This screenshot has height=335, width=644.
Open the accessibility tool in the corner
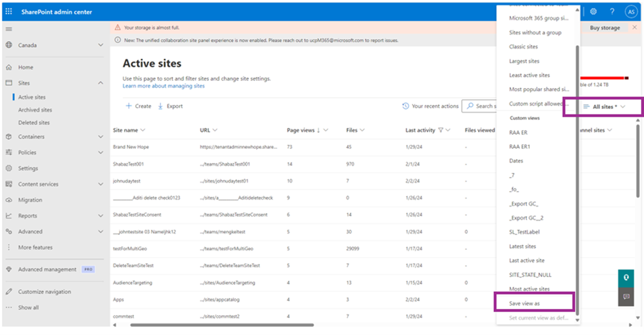(626, 278)
